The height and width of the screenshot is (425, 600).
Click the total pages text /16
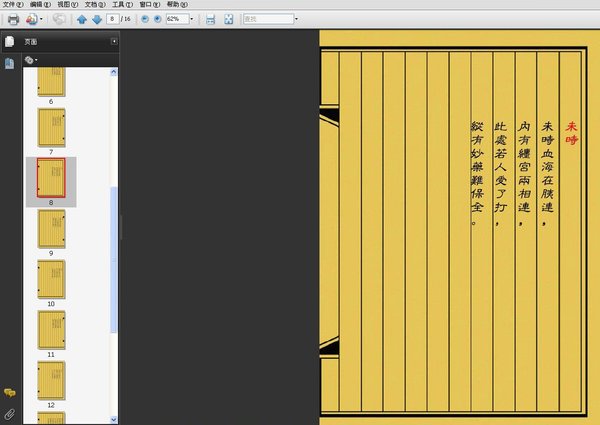126,19
